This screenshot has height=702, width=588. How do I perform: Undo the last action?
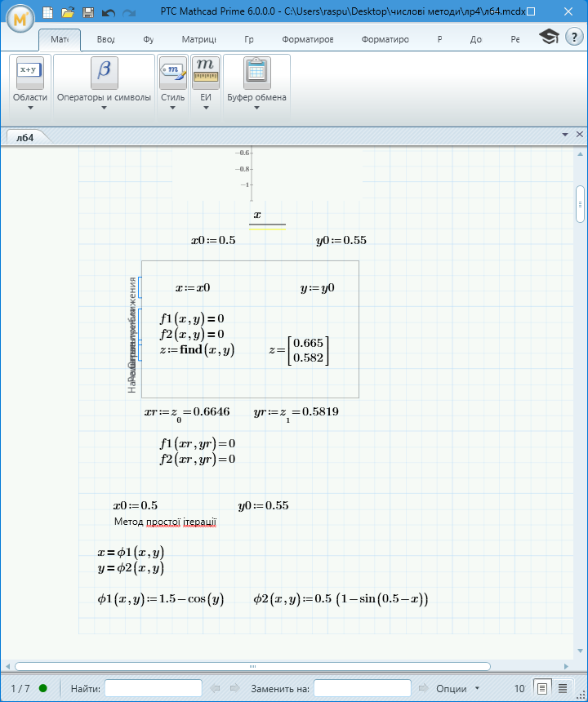[x=108, y=12]
